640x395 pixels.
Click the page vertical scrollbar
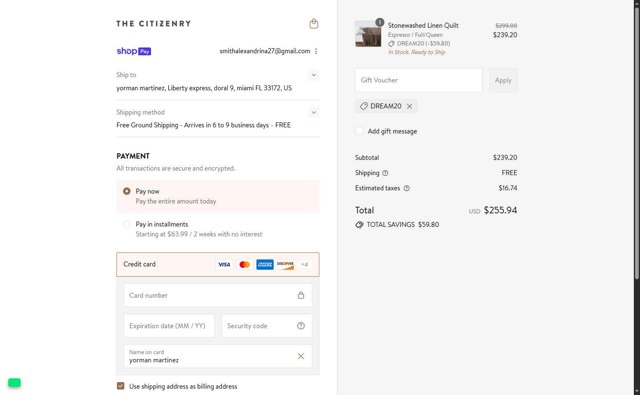(637, 143)
